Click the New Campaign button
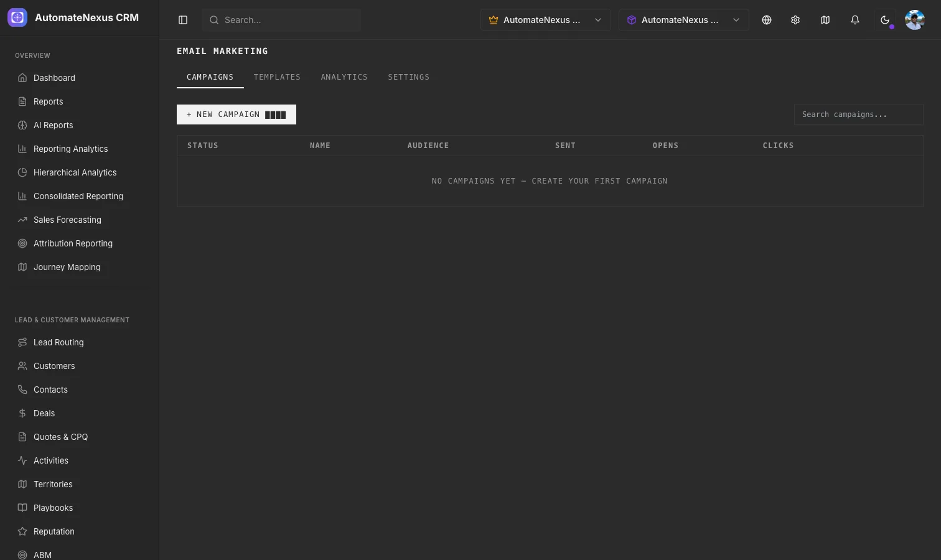 (x=236, y=114)
